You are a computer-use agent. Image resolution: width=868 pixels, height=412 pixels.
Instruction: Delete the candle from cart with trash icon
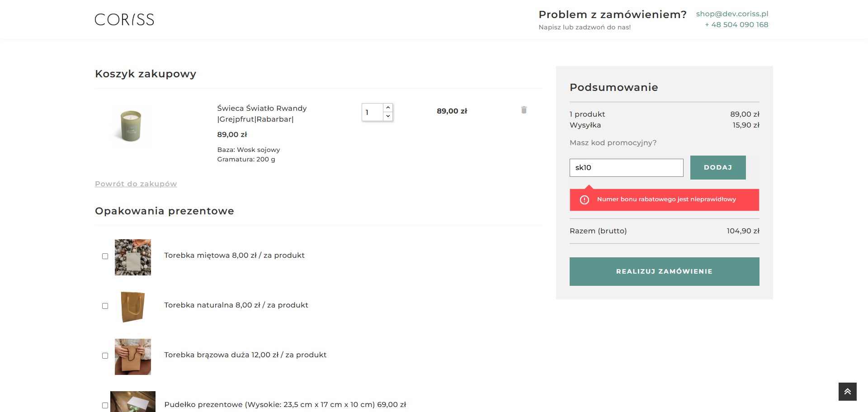(524, 110)
